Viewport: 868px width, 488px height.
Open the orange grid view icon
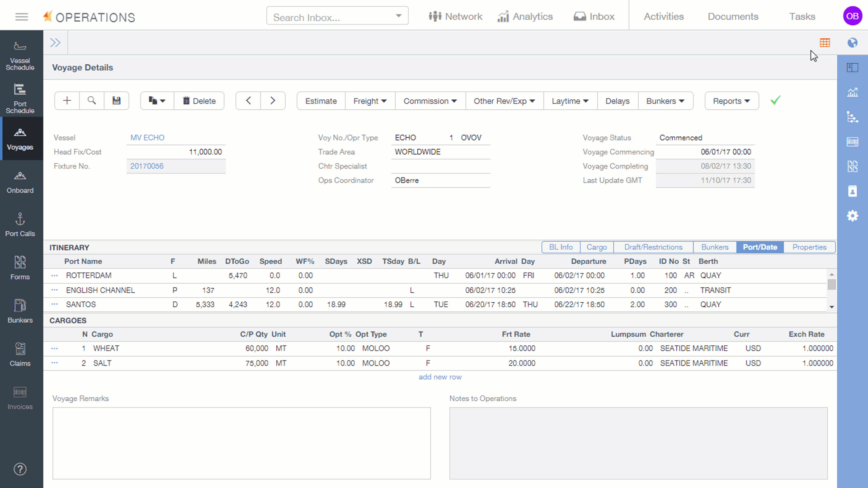pyautogui.click(x=825, y=42)
